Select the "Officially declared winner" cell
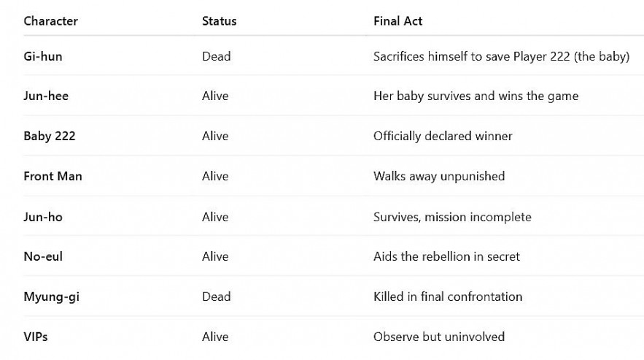Viewport: 644px width, 360px height. pyautogui.click(x=443, y=137)
